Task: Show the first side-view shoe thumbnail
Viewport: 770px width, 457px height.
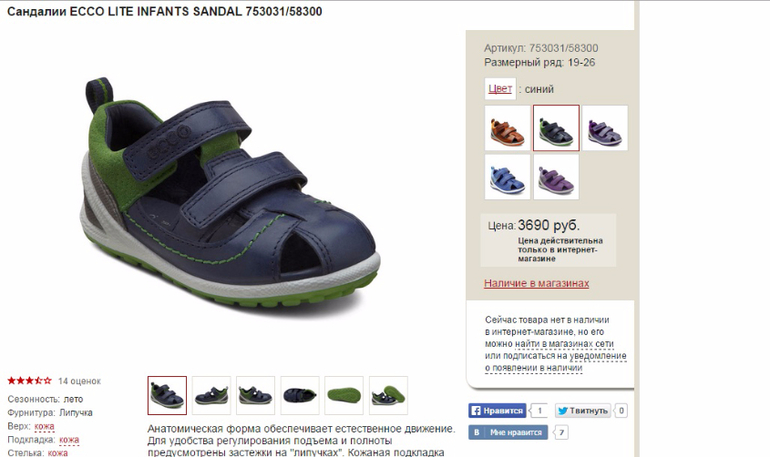Action: click(167, 395)
